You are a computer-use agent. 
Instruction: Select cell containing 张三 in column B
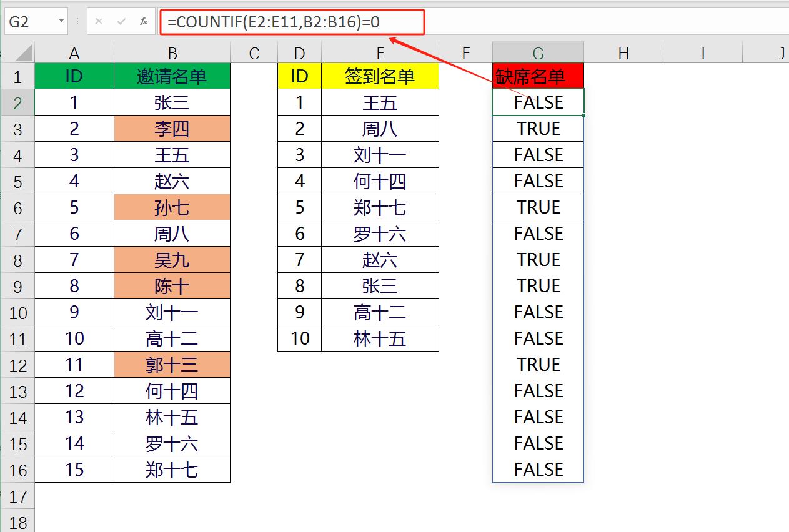[172, 102]
